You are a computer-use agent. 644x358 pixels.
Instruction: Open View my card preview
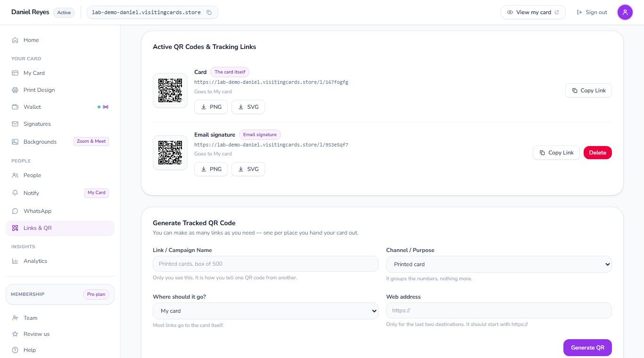[533, 12]
